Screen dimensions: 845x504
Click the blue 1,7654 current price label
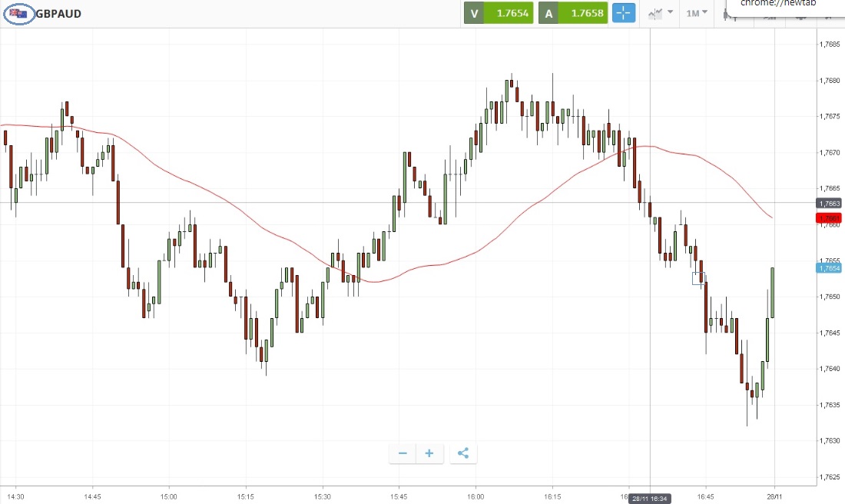click(x=829, y=268)
